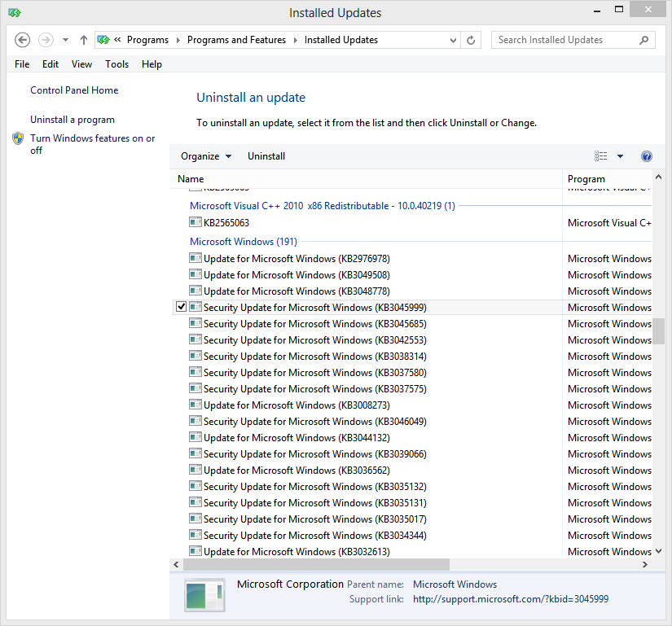
Task: Change view with the view layout icon
Action: click(601, 156)
